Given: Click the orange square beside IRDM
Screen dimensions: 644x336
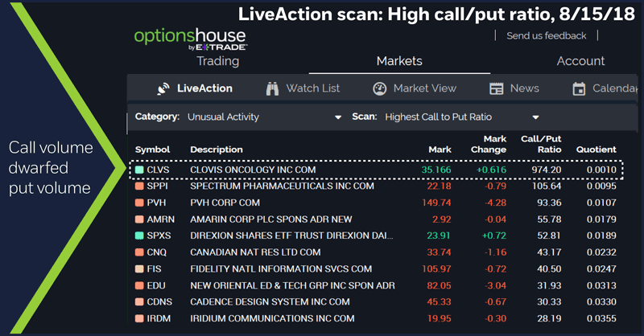Looking at the screenshot, I should 139,318.
